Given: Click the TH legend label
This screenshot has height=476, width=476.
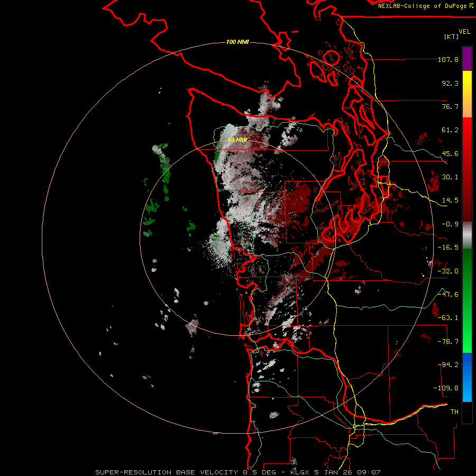Looking at the screenshot, I should 454,412.
